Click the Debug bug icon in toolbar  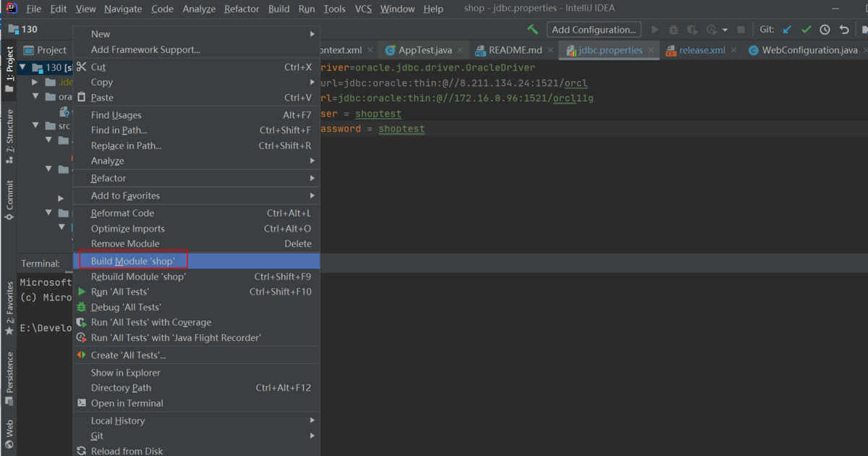click(x=673, y=30)
